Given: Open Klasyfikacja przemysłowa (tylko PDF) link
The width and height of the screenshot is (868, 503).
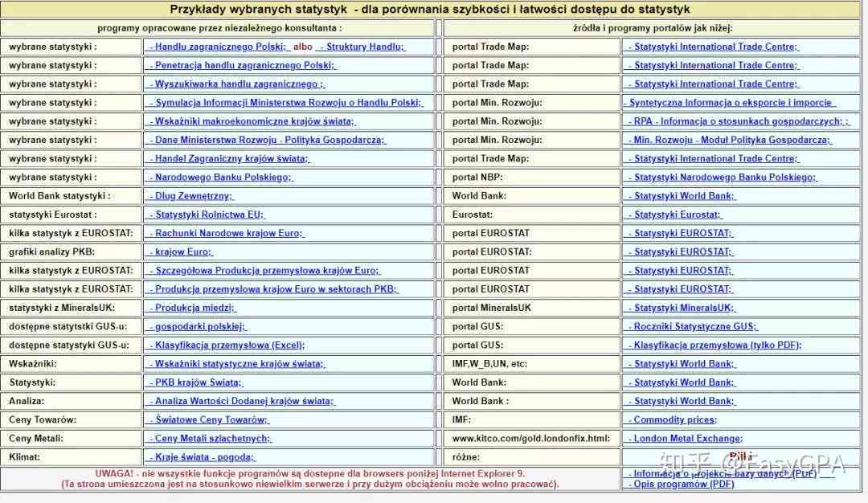Looking at the screenshot, I should (x=713, y=346).
